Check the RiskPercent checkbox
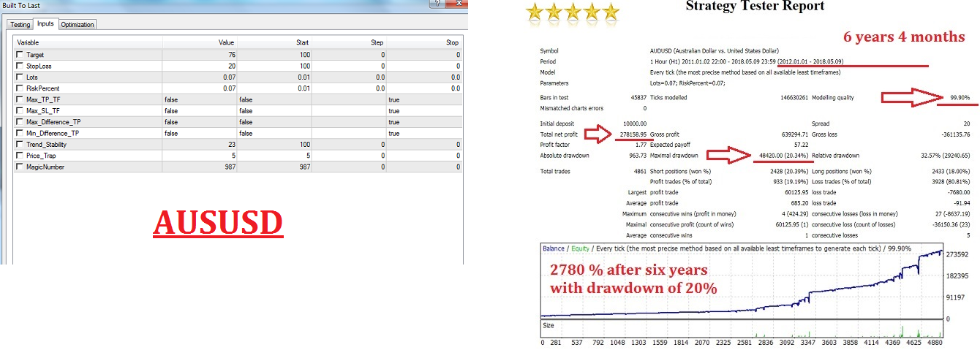Screen dimensions: 980x350 tap(19, 88)
